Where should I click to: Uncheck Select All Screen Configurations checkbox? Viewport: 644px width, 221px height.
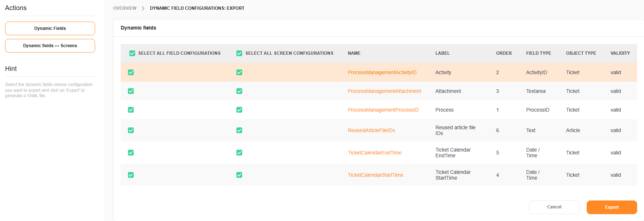point(239,53)
